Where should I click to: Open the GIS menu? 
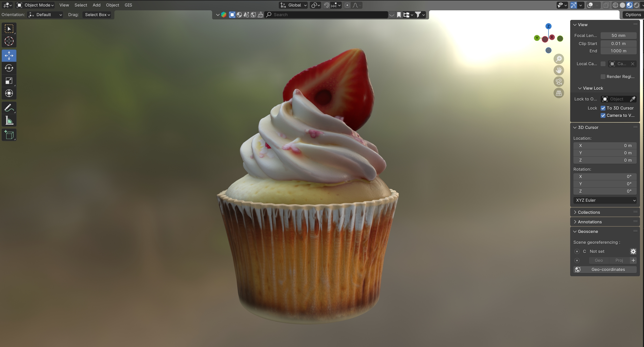point(128,5)
